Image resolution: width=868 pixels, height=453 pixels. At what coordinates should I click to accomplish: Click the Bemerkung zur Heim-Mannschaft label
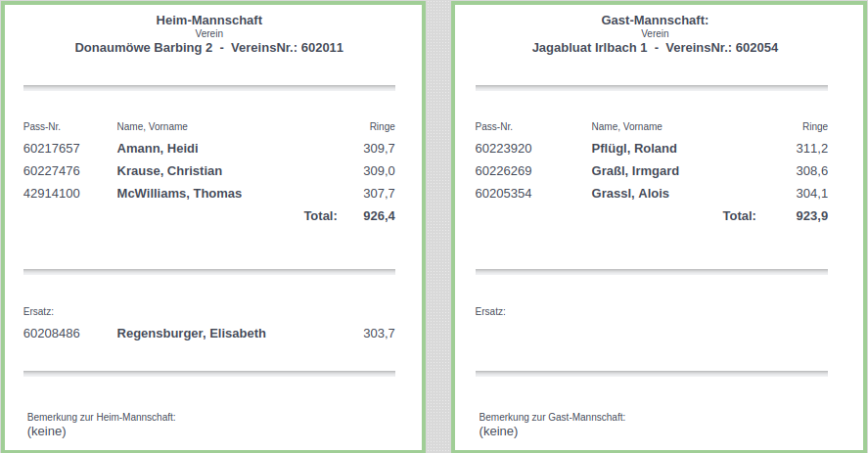point(102,418)
